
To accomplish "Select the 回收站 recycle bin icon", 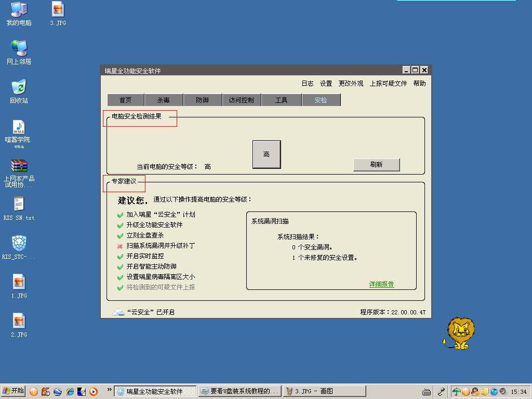I will point(19,91).
